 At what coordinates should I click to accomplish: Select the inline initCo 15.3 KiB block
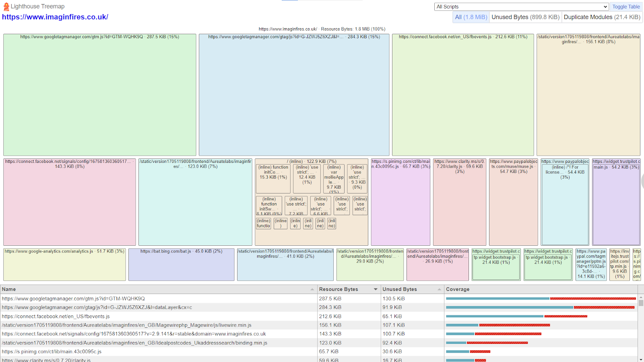tap(273, 179)
